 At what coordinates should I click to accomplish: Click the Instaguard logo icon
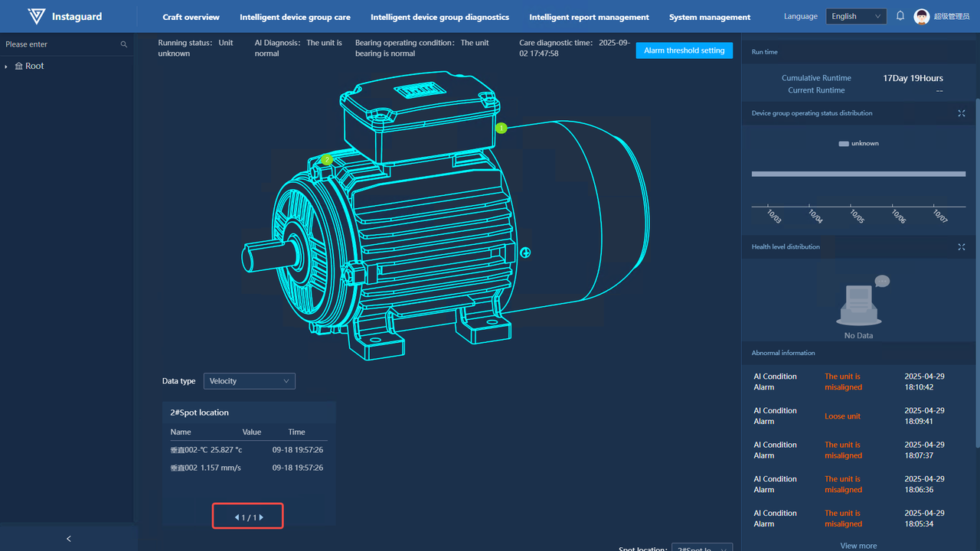(36, 16)
